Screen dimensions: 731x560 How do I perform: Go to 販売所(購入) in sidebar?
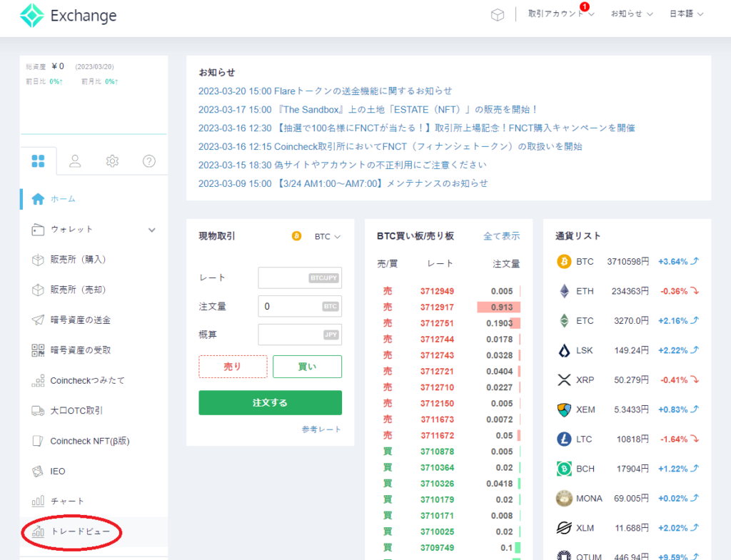pos(78,260)
